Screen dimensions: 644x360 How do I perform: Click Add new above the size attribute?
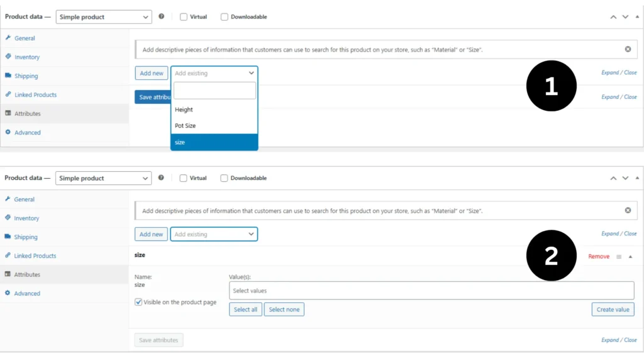point(151,234)
